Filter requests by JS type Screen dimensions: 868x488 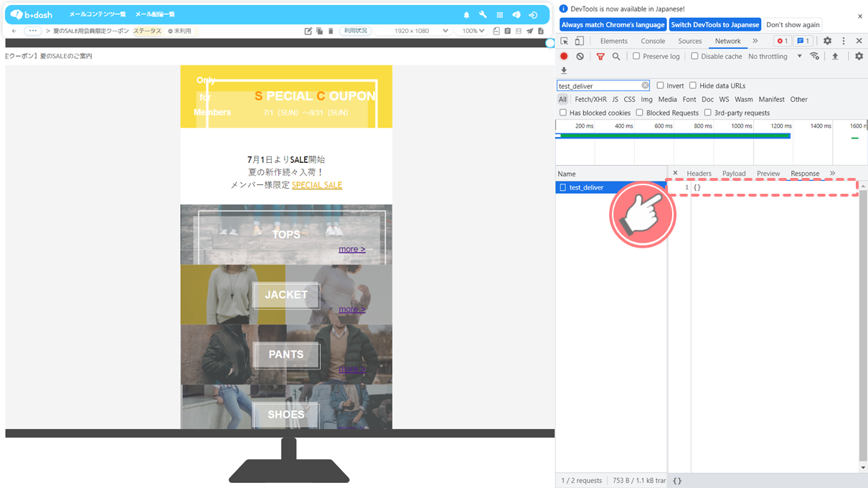click(x=615, y=99)
